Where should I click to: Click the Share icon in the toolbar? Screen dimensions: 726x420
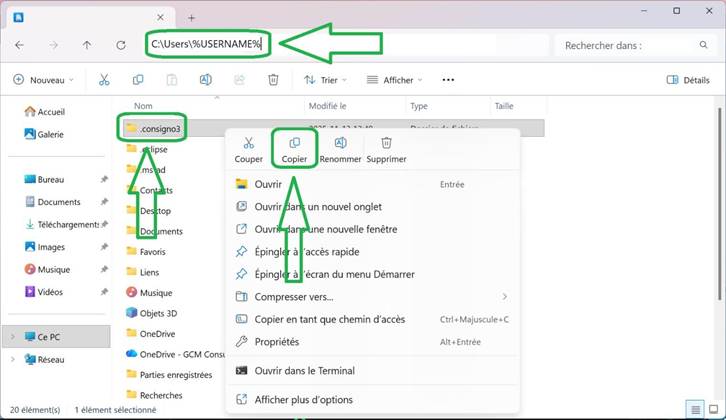239,80
